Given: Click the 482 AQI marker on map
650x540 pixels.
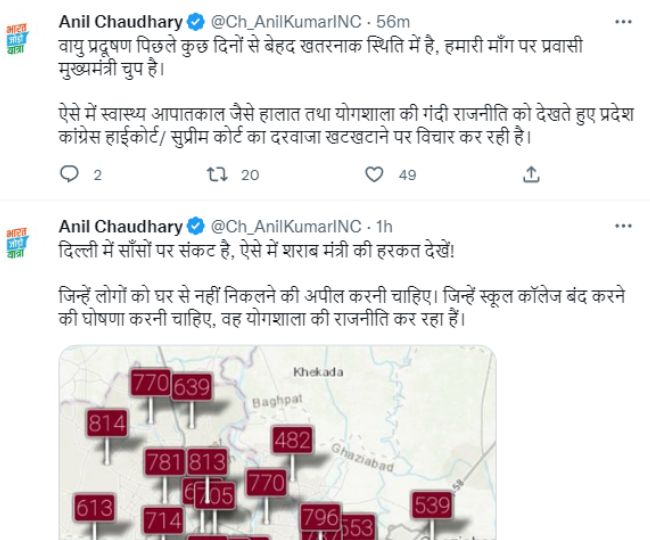Looking at the screenshot, I should coord(292,440).
